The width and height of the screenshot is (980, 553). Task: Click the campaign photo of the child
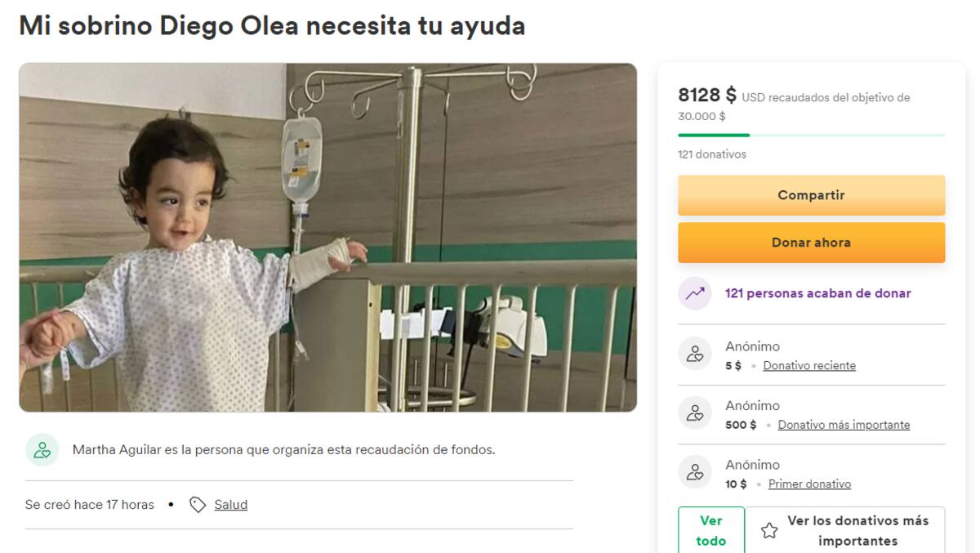tap(327, 237)
